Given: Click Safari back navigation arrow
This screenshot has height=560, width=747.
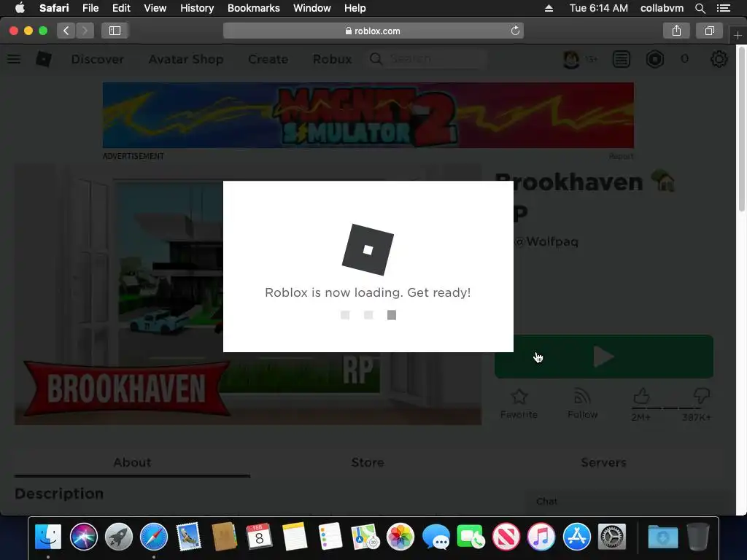Looking at the screenshot, I should point(66,31).
